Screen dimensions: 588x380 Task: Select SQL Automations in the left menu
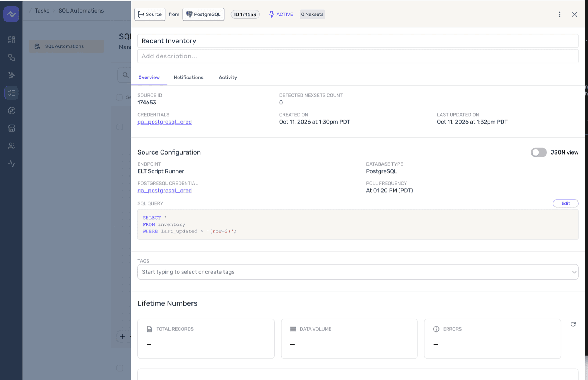click(x=67, y=46)
